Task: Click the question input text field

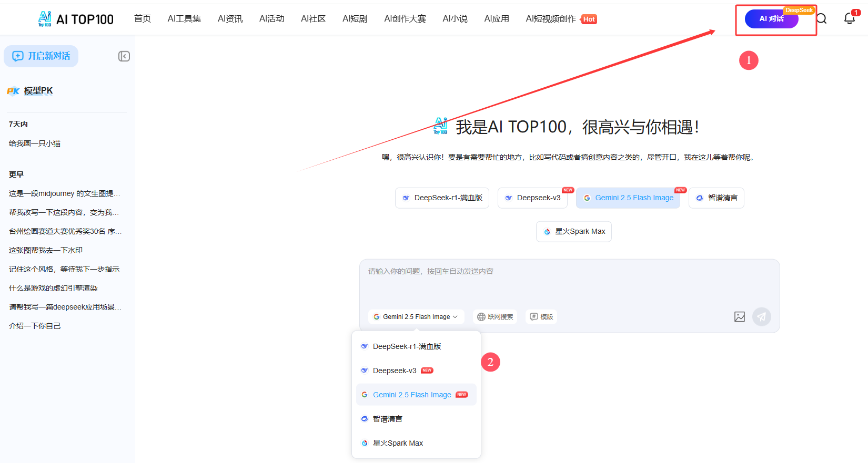Action: [568, 284]
